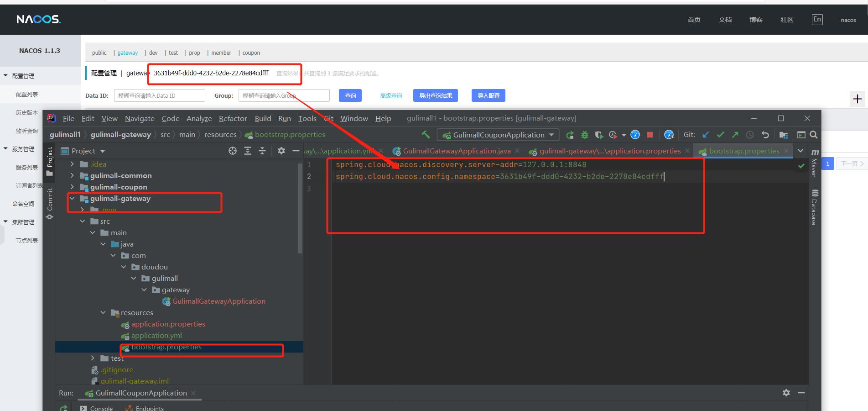Select the gateway namespace tab in Nacos

tap(128, 53)
